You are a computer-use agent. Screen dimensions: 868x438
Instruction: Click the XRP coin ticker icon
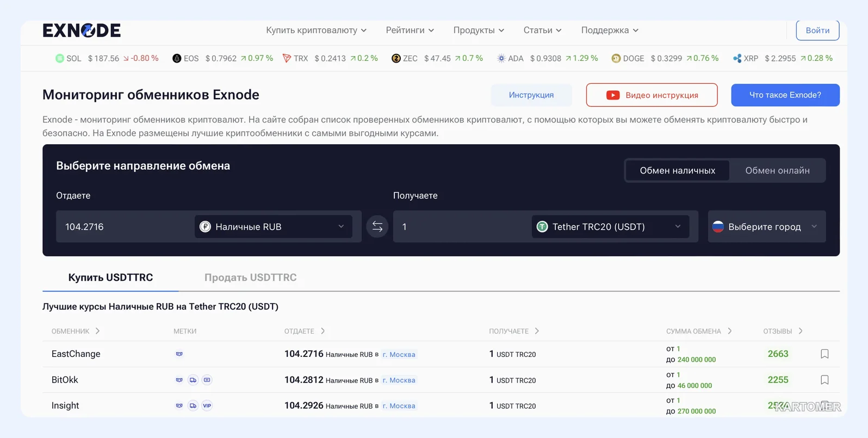coord(737,58)
